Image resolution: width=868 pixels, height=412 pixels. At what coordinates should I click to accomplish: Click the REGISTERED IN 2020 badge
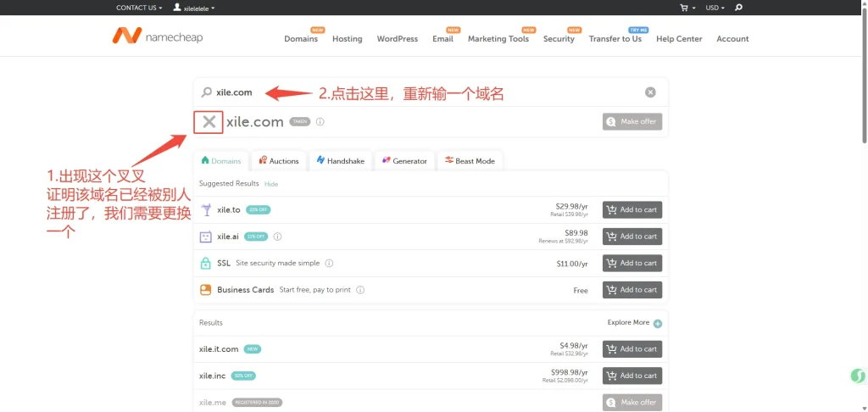257,403
